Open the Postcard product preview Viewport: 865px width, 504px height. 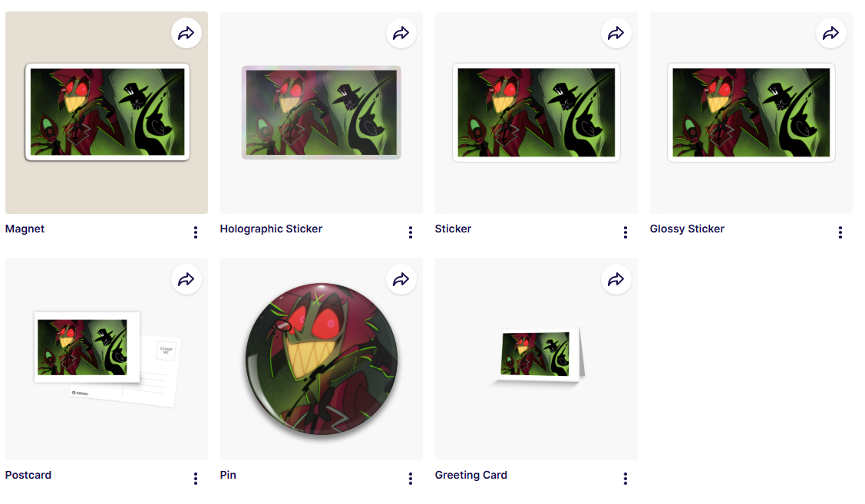tap(107, 359)
